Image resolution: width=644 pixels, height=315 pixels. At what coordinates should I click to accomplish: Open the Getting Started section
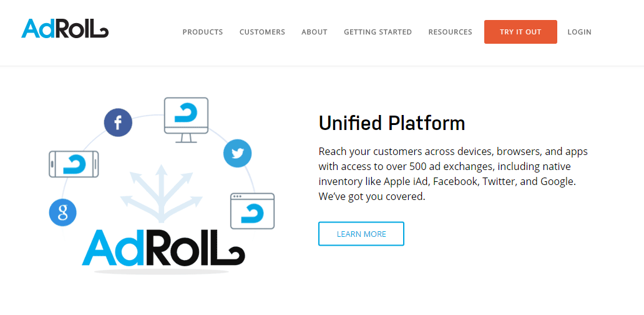coord(378,32)
